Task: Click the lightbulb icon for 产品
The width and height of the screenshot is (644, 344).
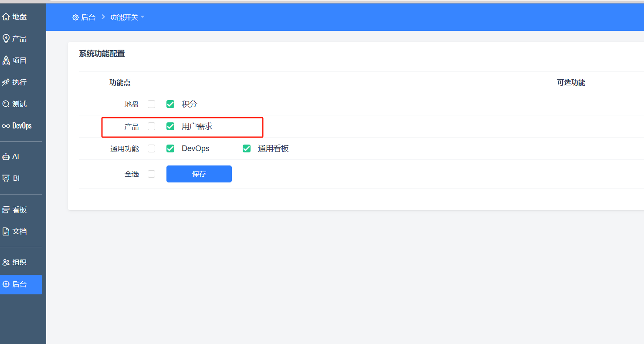Action: [6, 39]
